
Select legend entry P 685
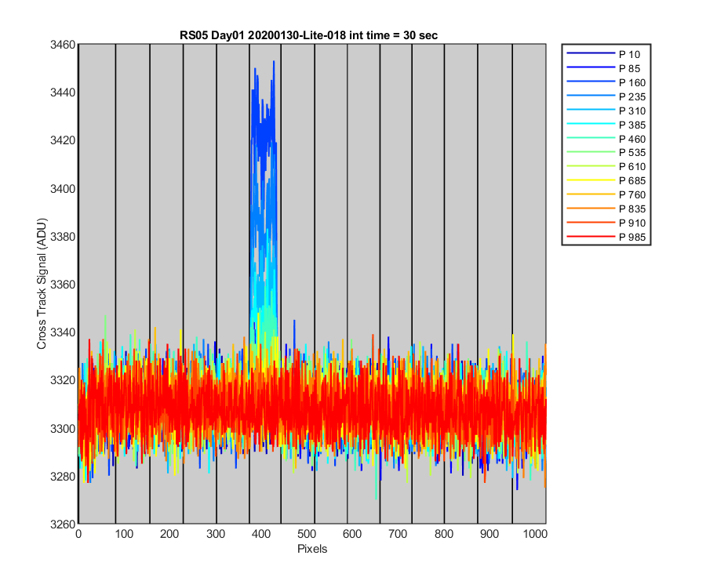click(x=606, y=180)
